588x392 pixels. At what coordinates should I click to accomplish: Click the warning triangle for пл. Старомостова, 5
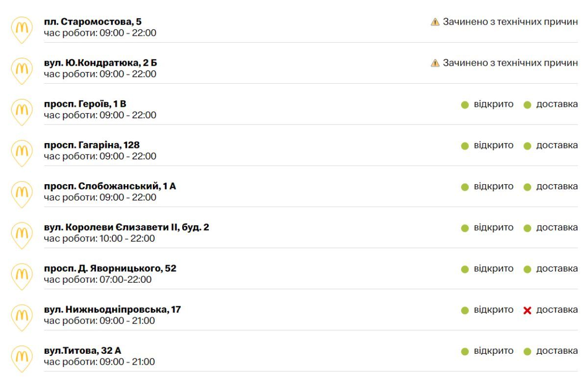[x=434, y=21]
